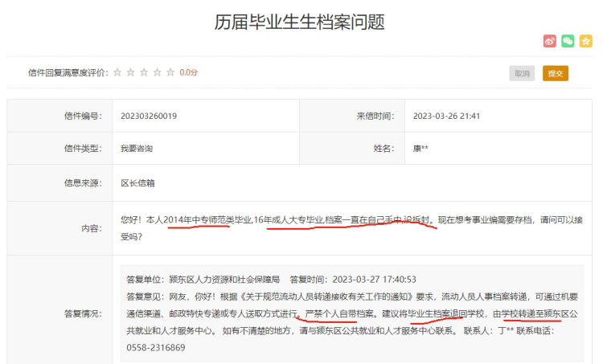Click the yellow star favorite icon
603x364 pixels.
pos(585,41)
